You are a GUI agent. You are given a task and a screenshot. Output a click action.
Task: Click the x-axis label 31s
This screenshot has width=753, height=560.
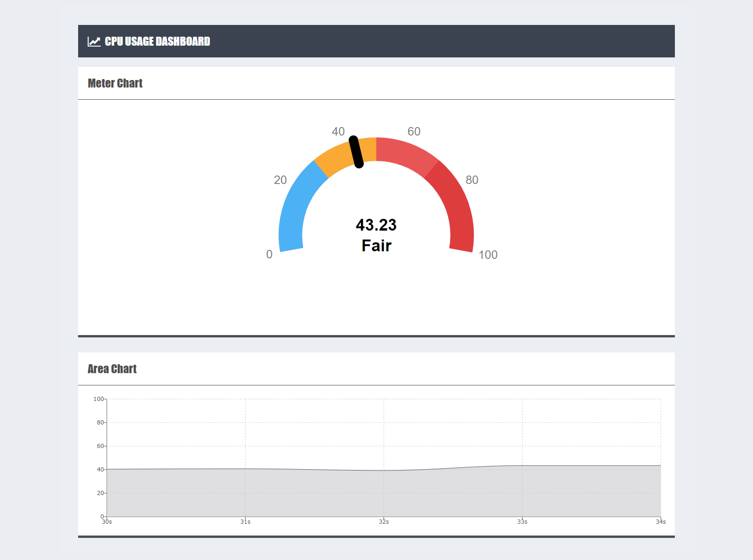[245, 522]
